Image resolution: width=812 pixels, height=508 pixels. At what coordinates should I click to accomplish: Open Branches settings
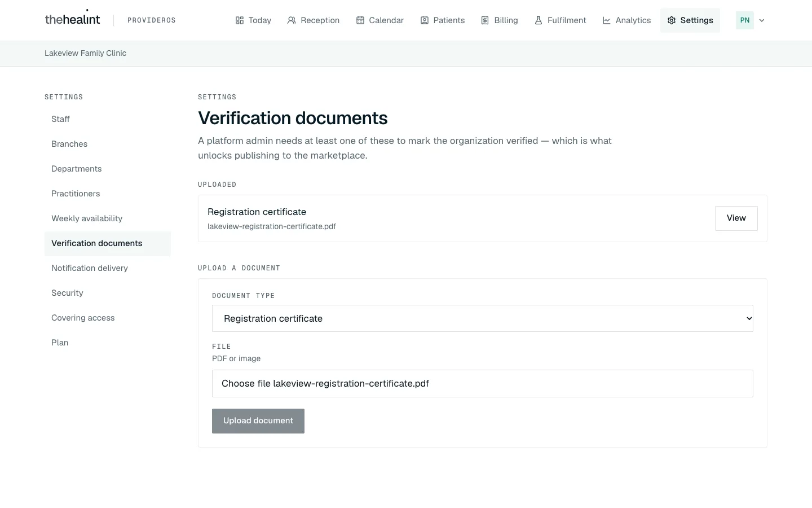pyautogui.click(x=108, y=144)
